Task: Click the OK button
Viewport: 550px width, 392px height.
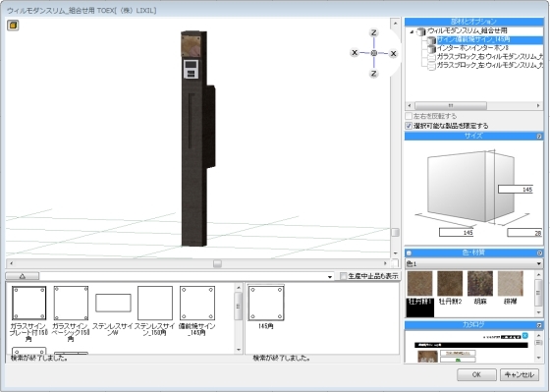Action: coord(476,374)
